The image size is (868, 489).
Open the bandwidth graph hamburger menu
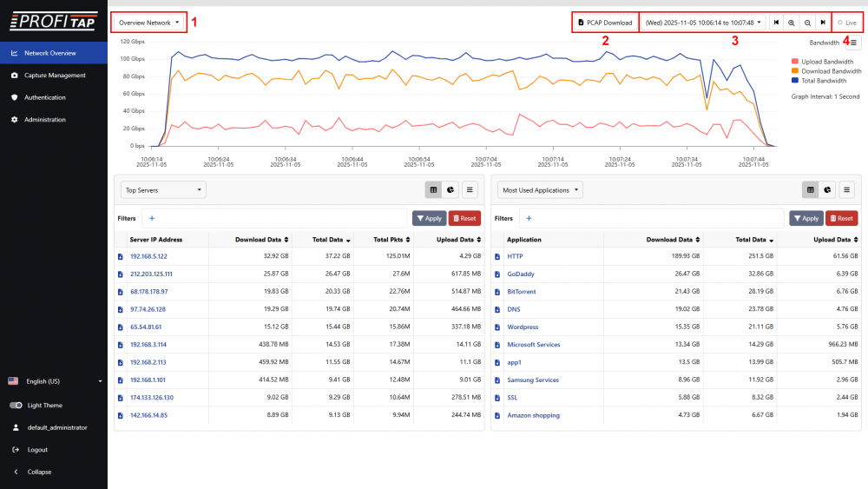(x=853, y=42)
